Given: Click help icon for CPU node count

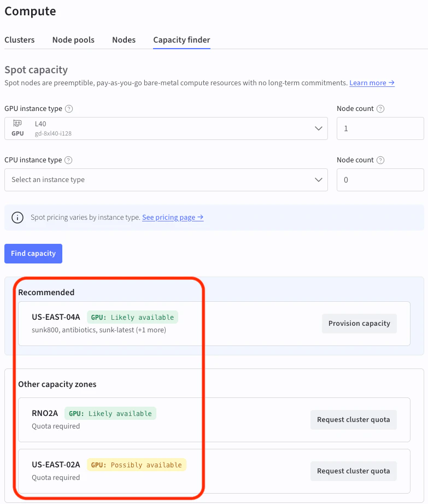Looking at the screenshot, I should 380,160.
